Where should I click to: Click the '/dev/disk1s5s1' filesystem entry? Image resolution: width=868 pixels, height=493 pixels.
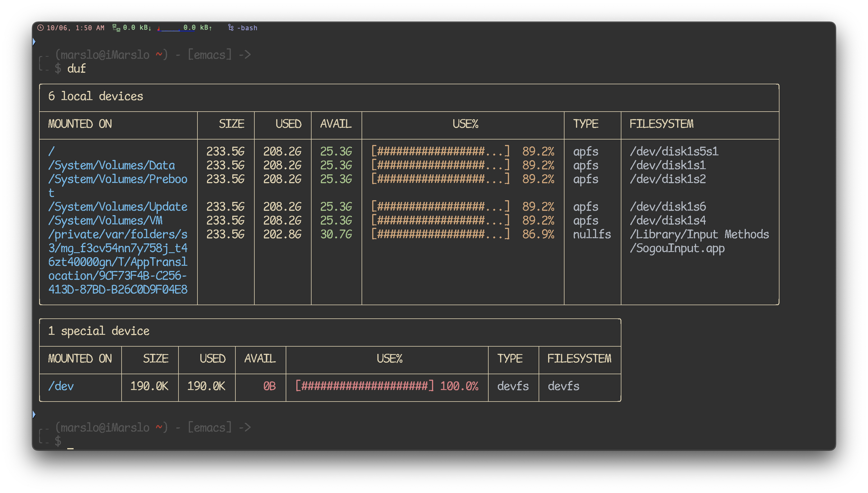(674, 151)
